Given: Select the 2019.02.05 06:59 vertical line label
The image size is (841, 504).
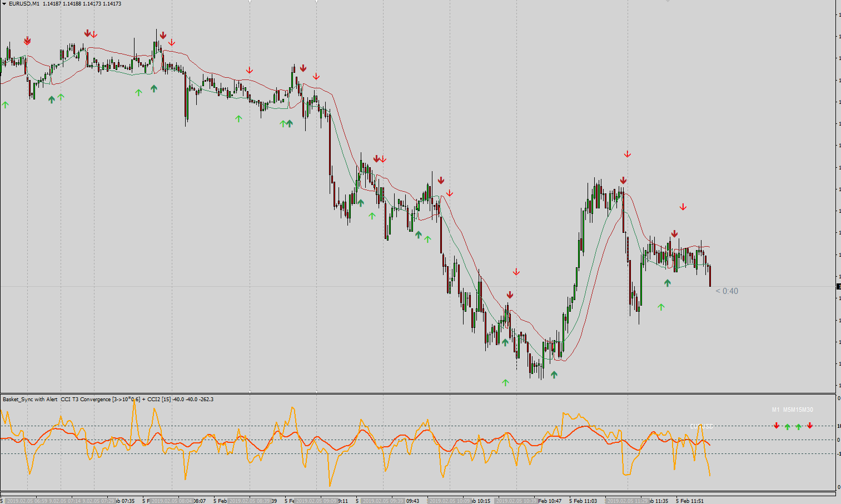Looking at the screenshot, I should 27,501.
